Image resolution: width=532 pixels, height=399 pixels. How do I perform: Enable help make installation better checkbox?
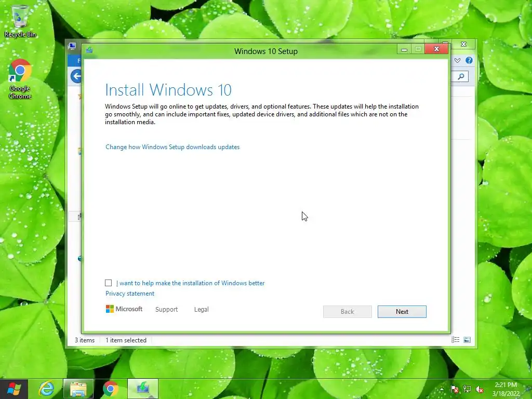[x=108, y=283]
